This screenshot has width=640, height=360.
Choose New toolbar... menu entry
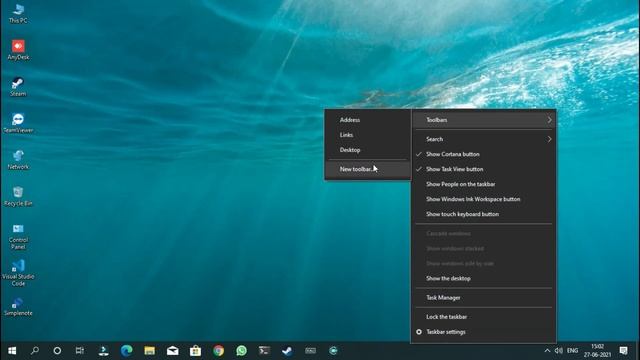coord(367,169)
